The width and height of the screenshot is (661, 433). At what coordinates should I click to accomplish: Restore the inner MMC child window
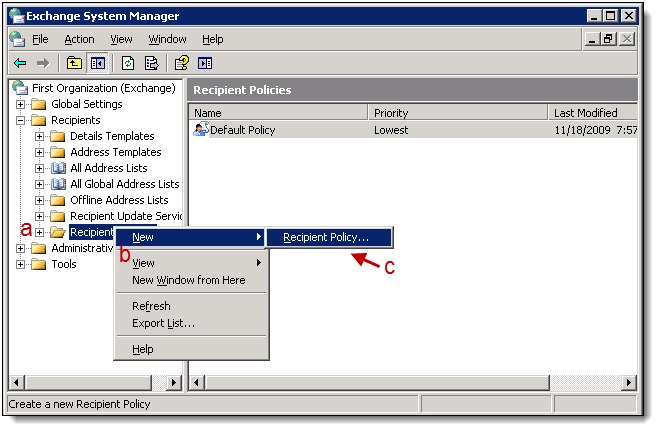(x=609, y=39)
